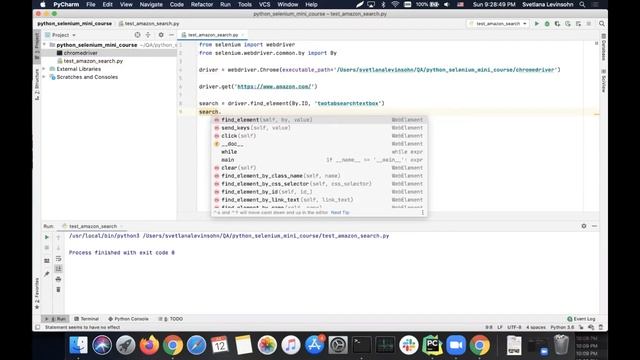Open the Edit menu
Viewport: 640px width, 360px height.
pyautogui.click(x=107, y=4)
